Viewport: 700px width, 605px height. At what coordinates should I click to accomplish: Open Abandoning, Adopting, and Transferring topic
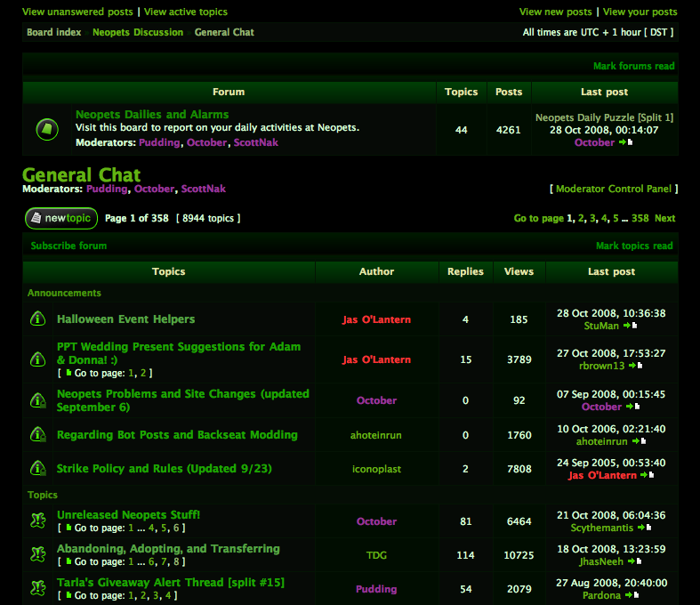point(168,549)
